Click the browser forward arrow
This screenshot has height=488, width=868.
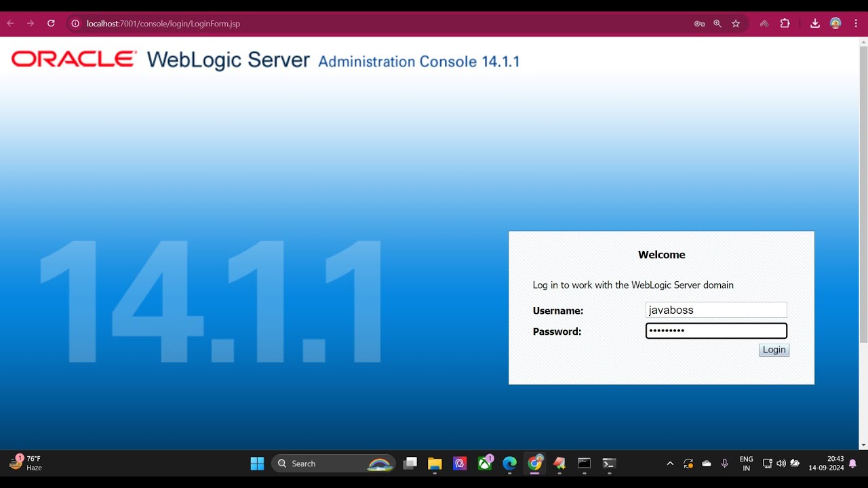(31, 23)
